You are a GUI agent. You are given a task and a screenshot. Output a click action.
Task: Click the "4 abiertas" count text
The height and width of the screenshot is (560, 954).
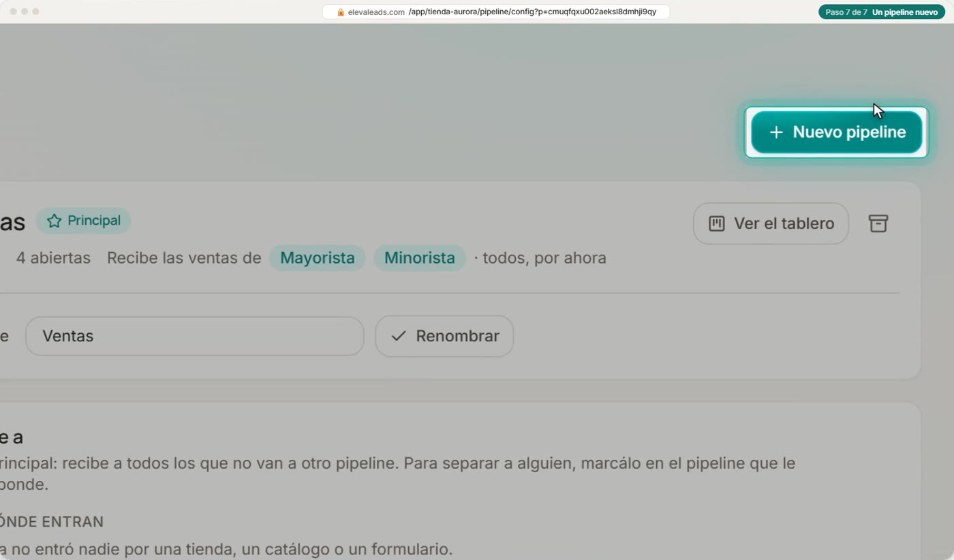click(53, 258)
